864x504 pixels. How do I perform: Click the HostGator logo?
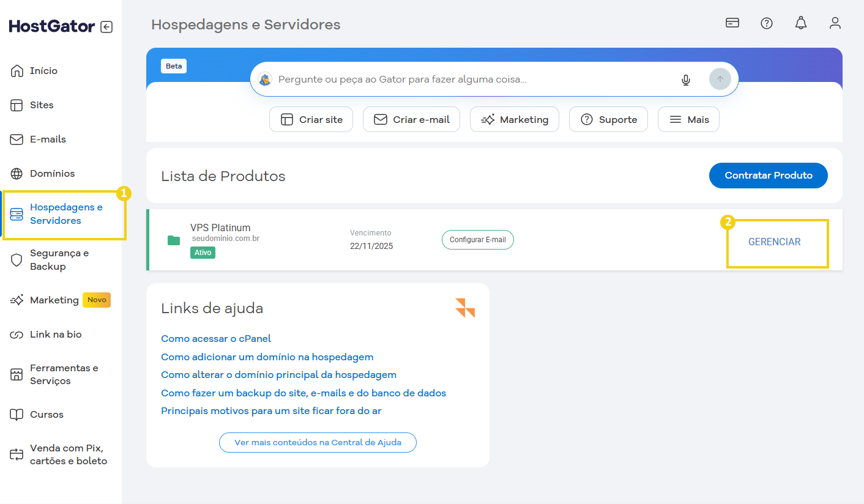pos(51,26)
